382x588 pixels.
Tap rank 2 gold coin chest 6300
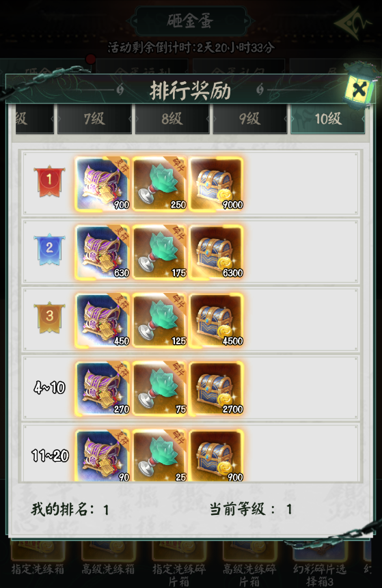(x=217, y=252)
